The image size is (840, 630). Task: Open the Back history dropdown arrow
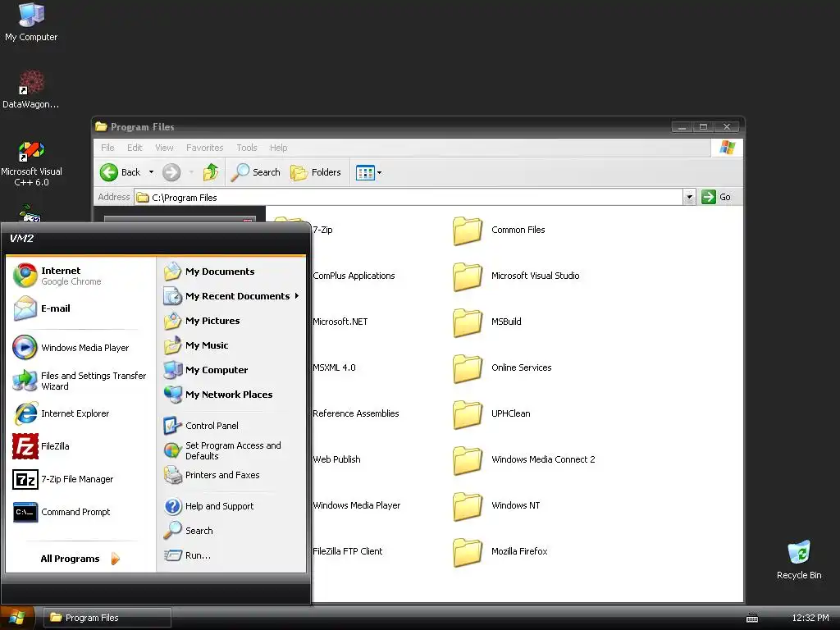151,172
